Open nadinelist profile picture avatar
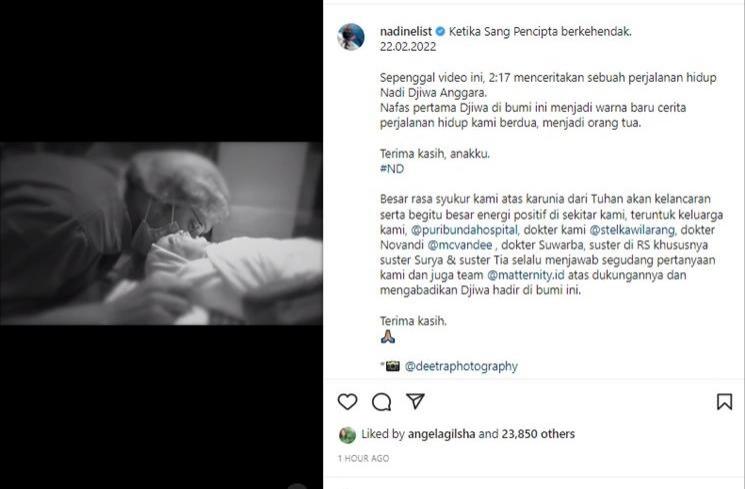Screen dimensions: 745x489 [351, 37]
